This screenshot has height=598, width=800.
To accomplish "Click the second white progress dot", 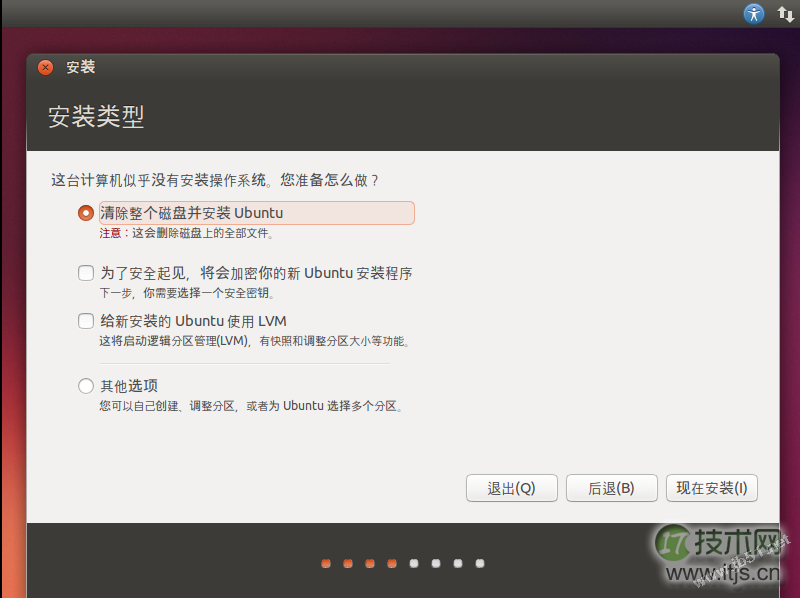I will pyautogui.click(x=436, y=563).
